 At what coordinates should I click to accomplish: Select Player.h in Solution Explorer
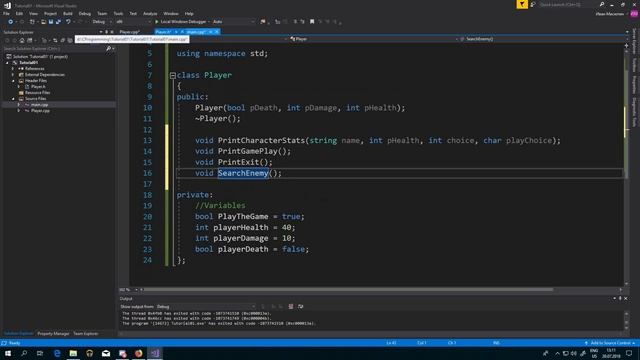coord(38,87)
